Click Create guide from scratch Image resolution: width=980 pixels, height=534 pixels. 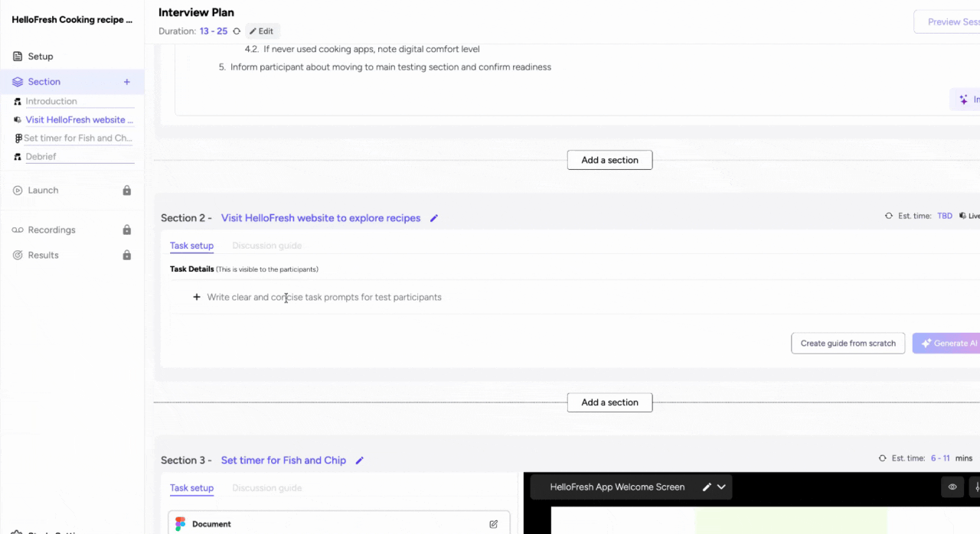coord(848,343)
